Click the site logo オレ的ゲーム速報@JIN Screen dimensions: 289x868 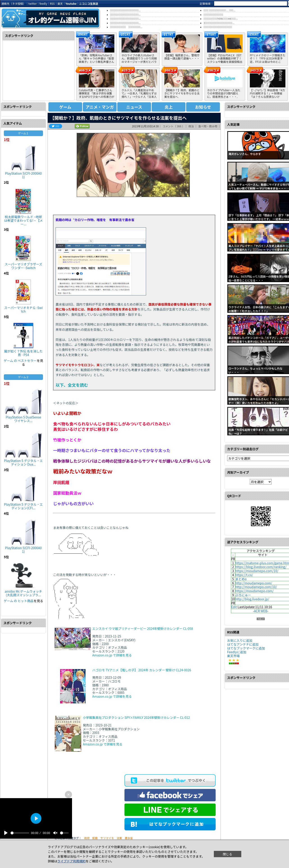click(50, 18)
